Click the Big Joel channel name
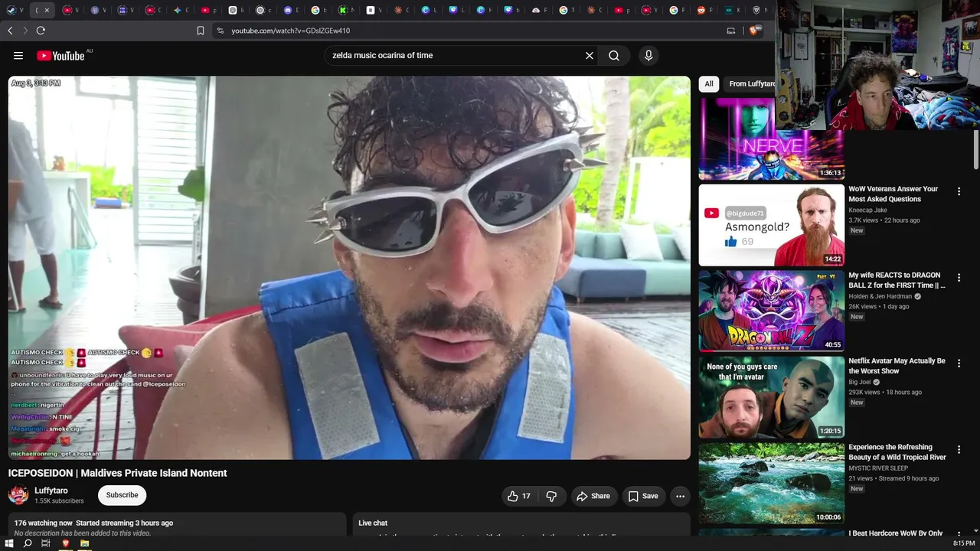Screen dimensions: 980x551 pos(859,382)
